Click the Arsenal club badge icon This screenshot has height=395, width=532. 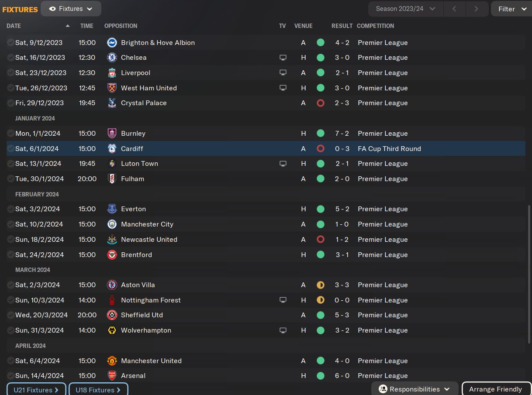pyautogui.click(x=112, y=376)
